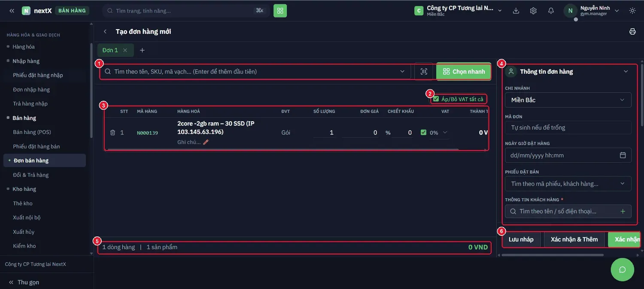Collapse Thông tin đơn hàng panel
This screenshot has height=289, width=644.
(x=626, y=72)
